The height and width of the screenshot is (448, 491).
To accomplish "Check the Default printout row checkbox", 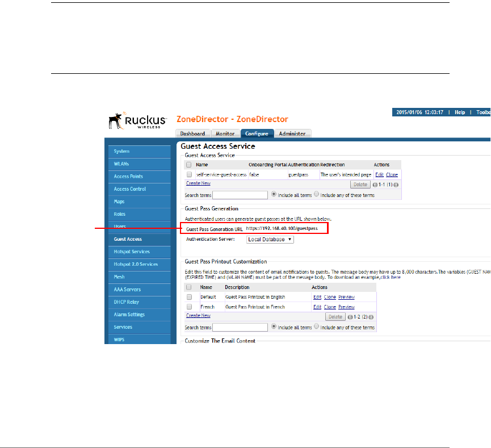I will pos(189,297).
